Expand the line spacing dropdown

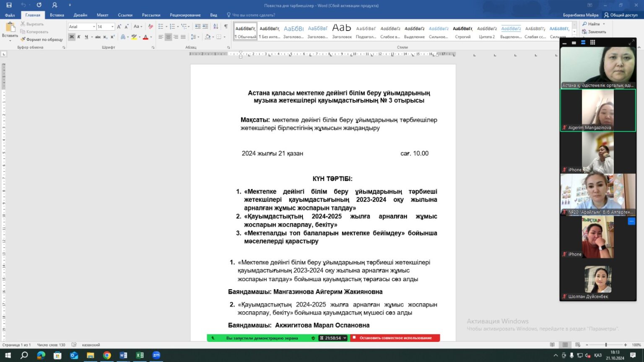coord(198,37)
